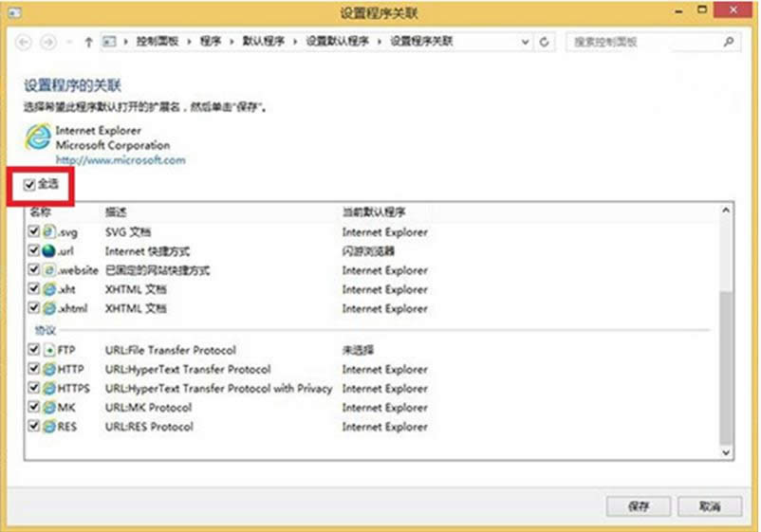
Task: Click the large Internet Explorer logo
Action: click(x=38, y=137)
